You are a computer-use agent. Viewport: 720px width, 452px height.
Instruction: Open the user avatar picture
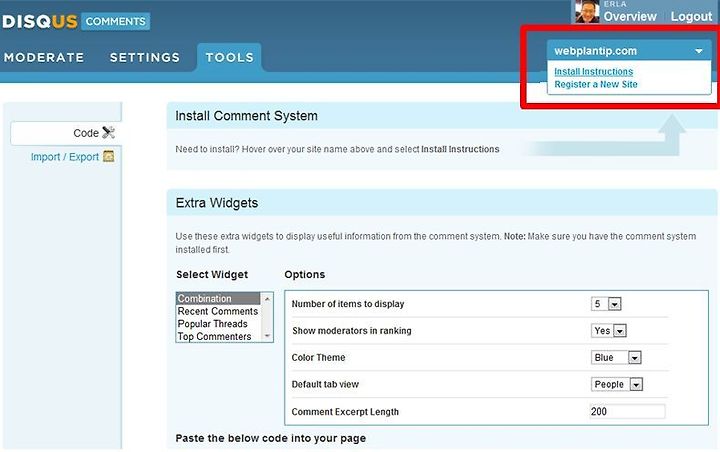tap(587, 11)
